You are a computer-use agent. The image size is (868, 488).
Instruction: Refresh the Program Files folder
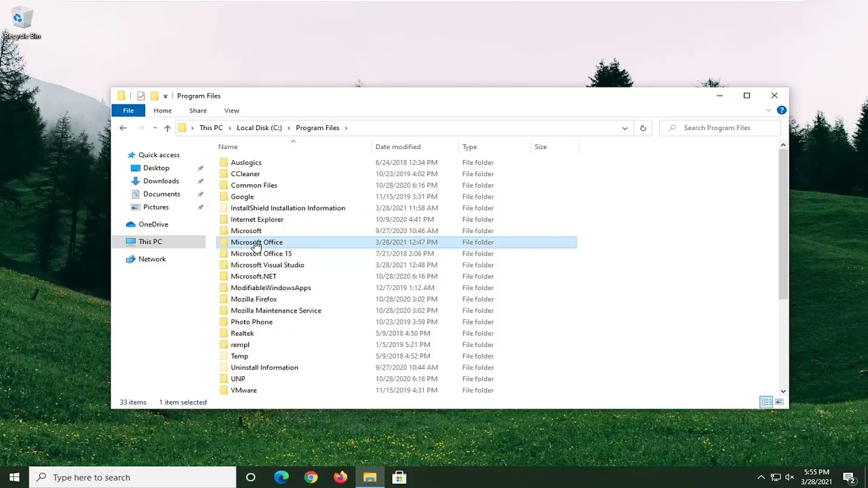(643, 128)
